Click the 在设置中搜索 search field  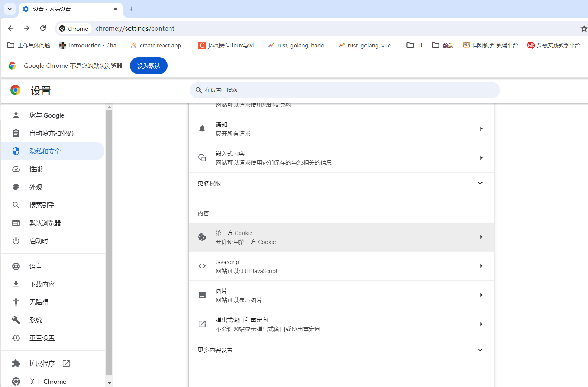point(344,90)
